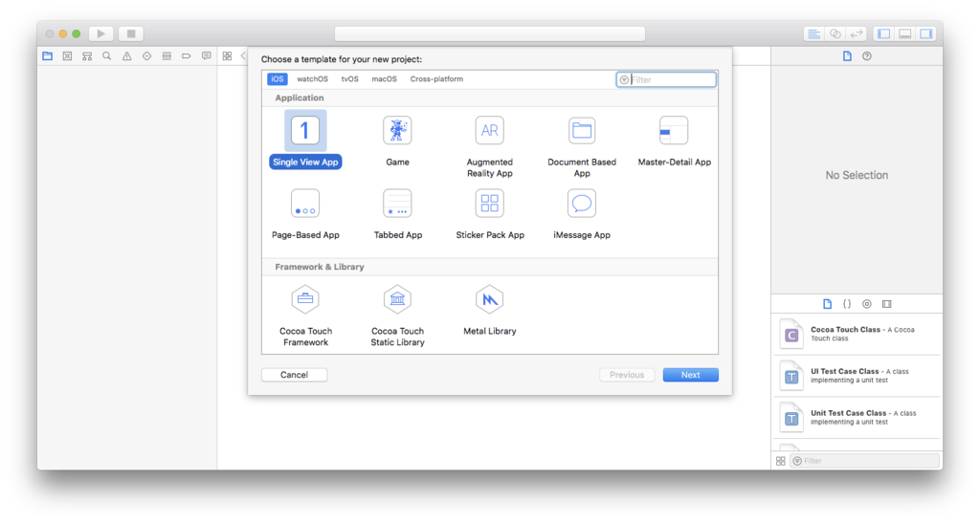
Task: Show the File Template library
Action: click(x=828, y=304)
